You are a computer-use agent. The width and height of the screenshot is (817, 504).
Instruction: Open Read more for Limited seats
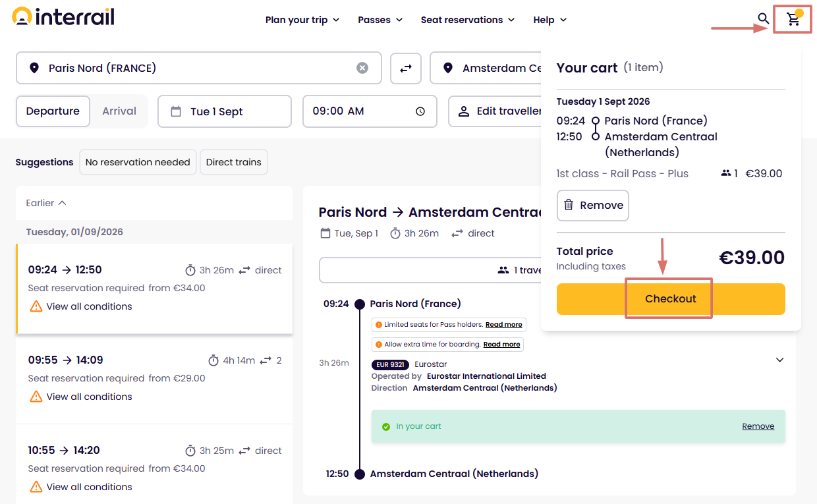click(504, 325)
